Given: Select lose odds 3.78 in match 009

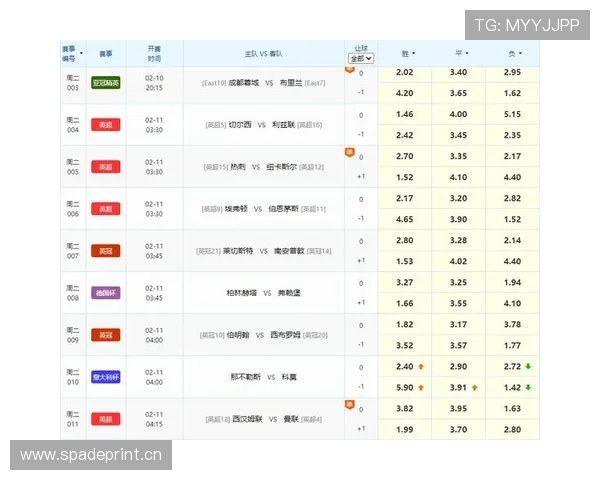Looking at the screenshot, I should pyautogui.click(x=512, y=325).
